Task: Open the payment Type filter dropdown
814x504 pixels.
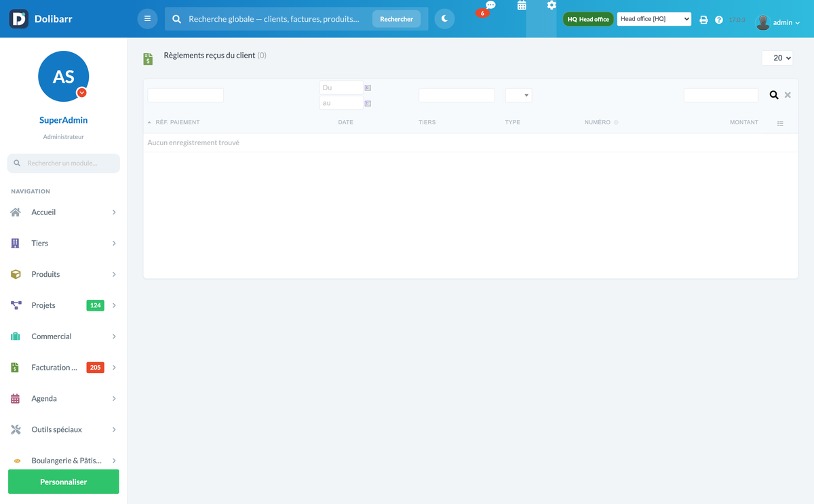Action: tap(518, 95)
